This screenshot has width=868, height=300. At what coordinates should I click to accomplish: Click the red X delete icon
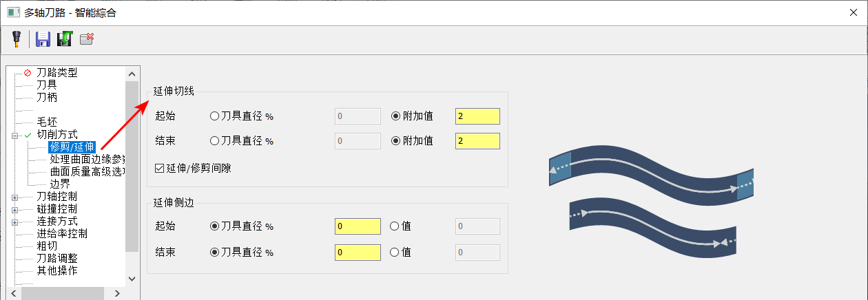[87, 39]
